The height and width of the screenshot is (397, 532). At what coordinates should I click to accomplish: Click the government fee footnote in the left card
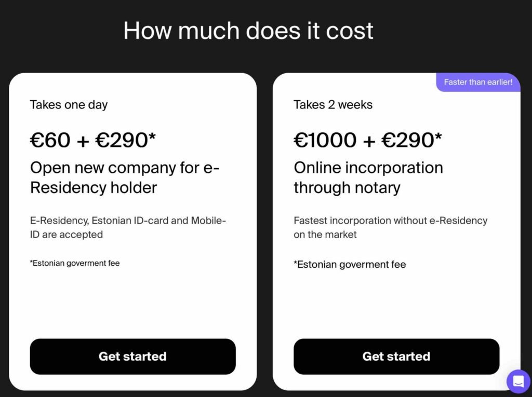click(x=75, y=263)
